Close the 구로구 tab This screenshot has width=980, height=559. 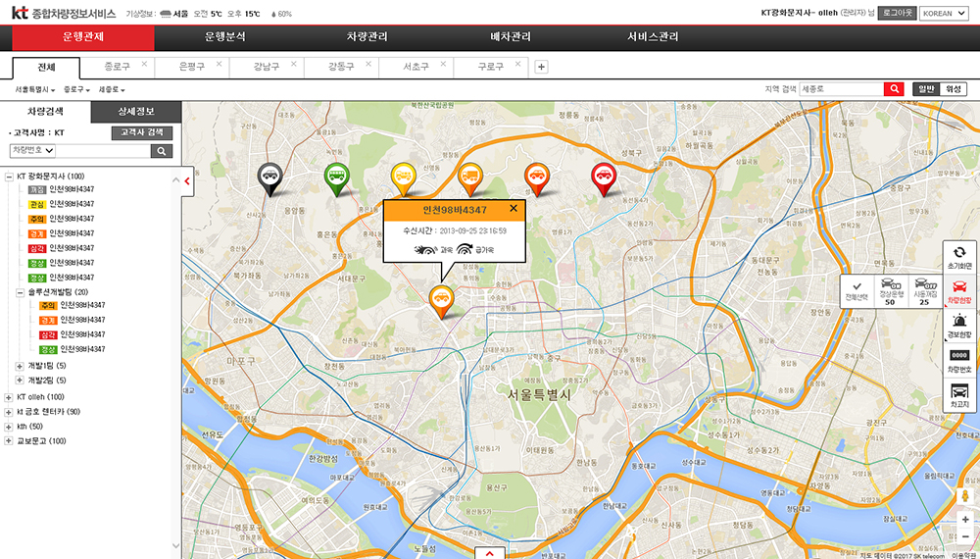518,64
